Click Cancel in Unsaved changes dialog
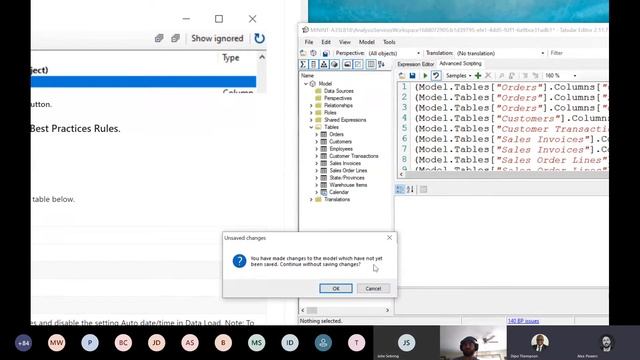 pos(373,289)
